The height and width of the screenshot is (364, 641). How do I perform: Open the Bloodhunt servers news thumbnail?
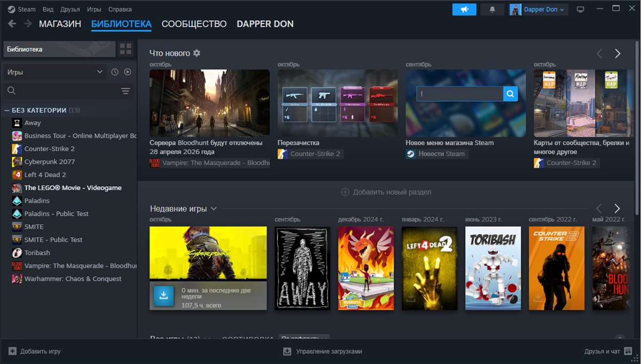tap(209, 103)
